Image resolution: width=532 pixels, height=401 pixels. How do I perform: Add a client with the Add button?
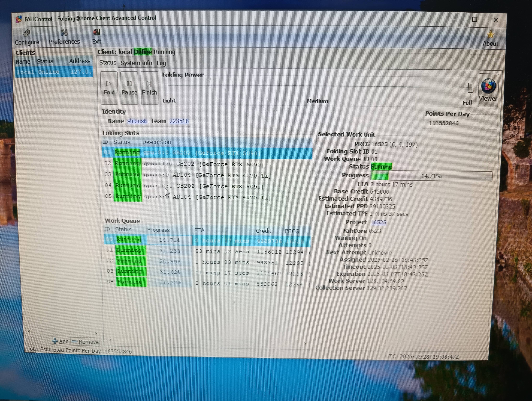(x=60, y=341)
